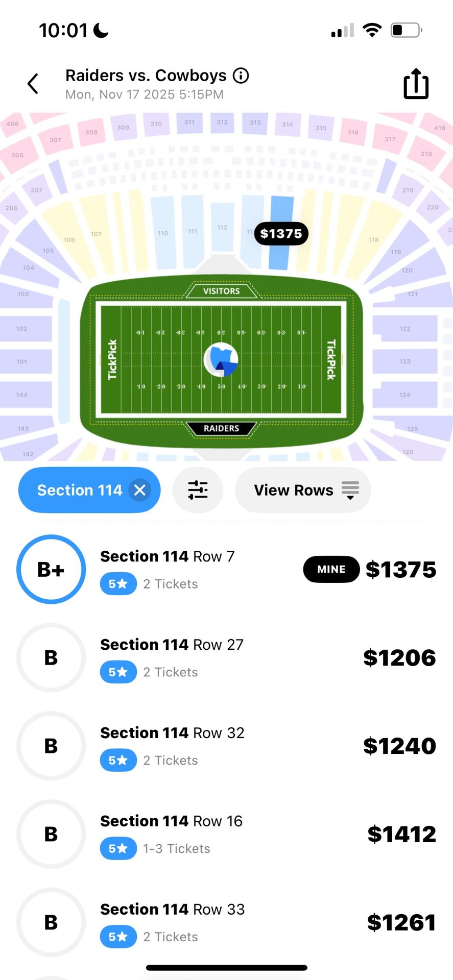The image size is (453, 980).
Task: Tap the $1375 price bubble on map
Action: (281, 234)
